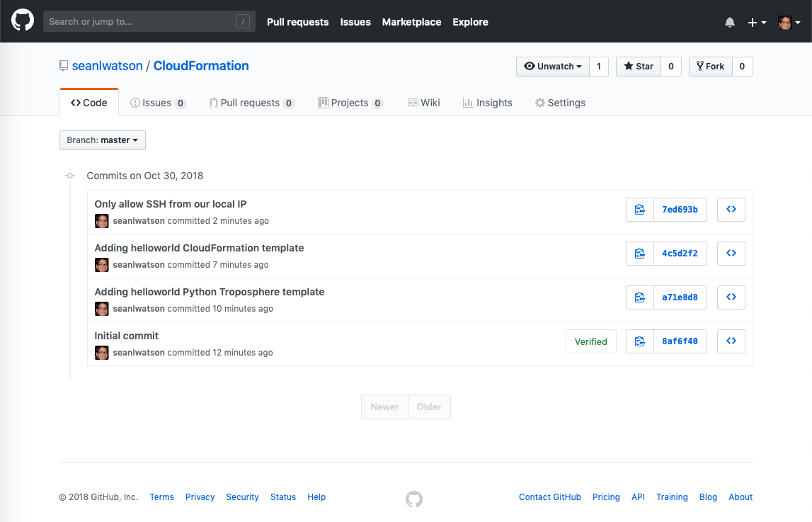Fork the repository
This screenshot has height=522, width=812.
pyautogui.click(x=711, y=67)
